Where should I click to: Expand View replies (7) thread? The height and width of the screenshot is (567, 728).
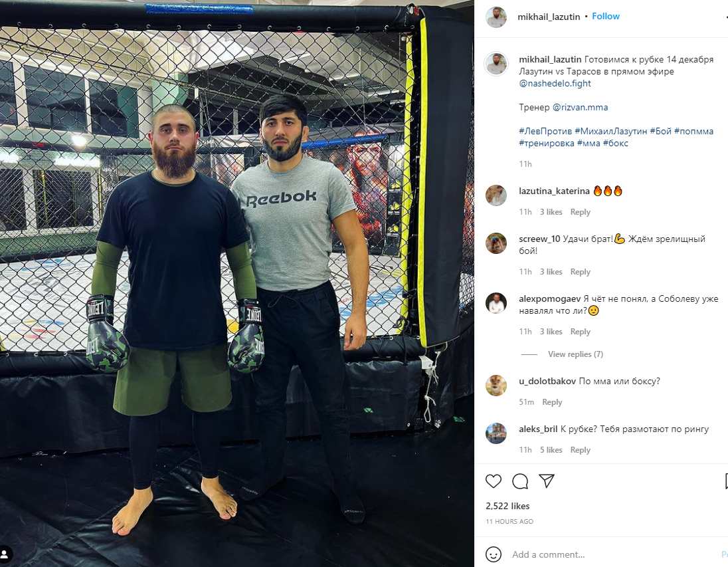tap(575, 354)
